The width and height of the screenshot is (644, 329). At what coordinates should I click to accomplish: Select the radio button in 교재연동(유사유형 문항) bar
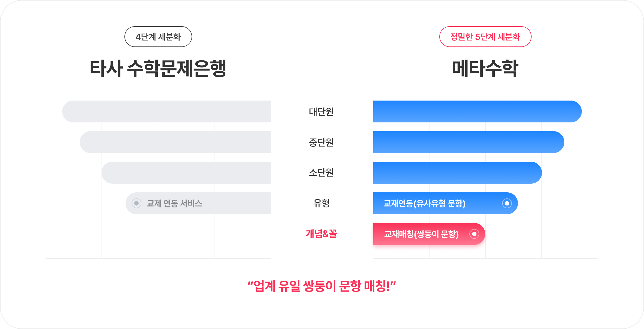point(507,203)
